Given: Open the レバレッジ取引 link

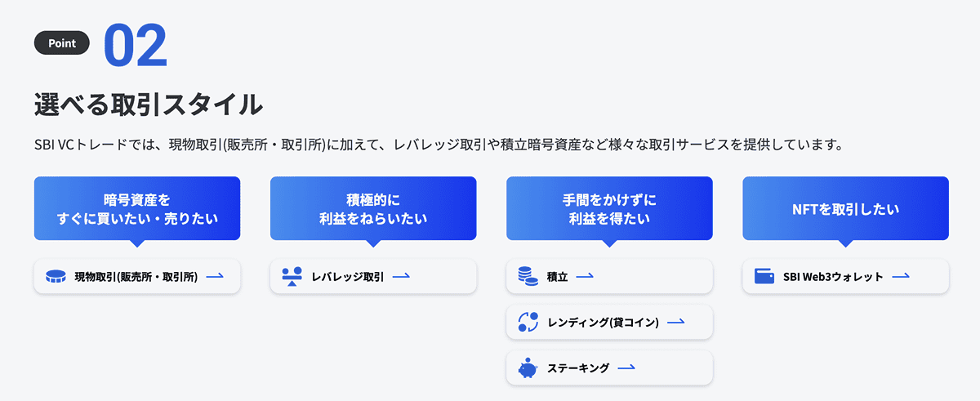Looking at the screenshot, I should (347, 277).
